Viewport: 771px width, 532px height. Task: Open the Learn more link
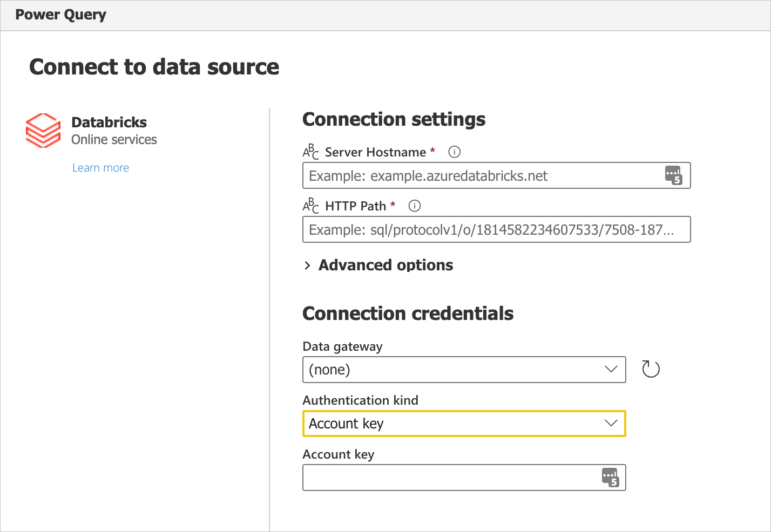tap(100, 167)
